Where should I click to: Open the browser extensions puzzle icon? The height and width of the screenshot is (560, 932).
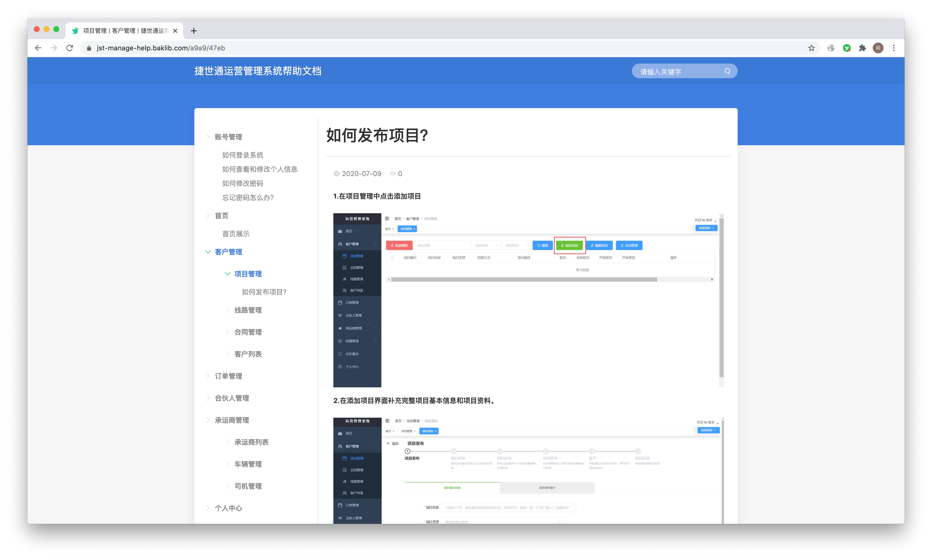point(862,48)
